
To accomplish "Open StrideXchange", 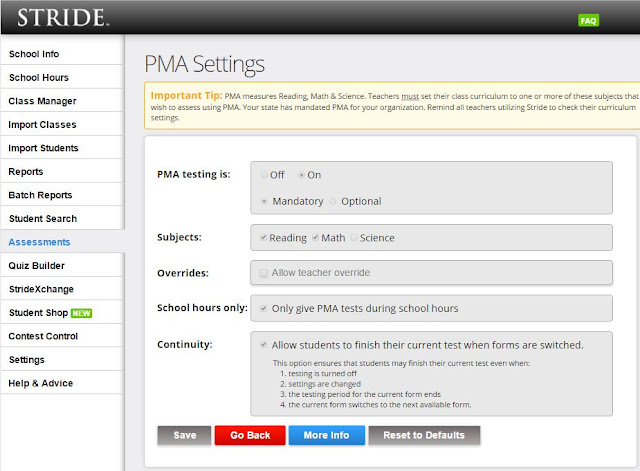I will point(62,289).
